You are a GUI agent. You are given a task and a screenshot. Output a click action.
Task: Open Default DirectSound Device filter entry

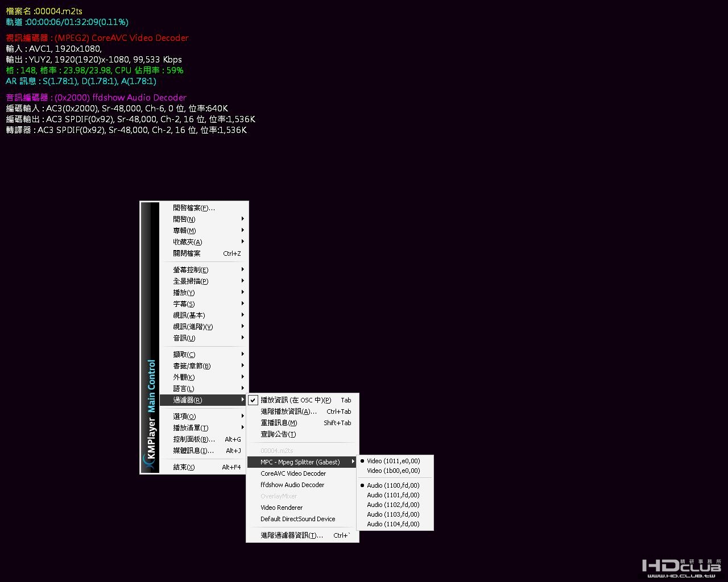[x=303, y=519]
